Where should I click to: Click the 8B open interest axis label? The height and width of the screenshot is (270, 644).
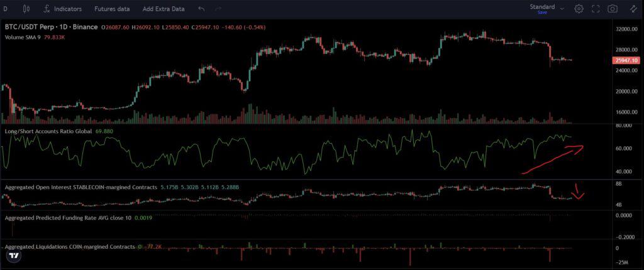618,184
